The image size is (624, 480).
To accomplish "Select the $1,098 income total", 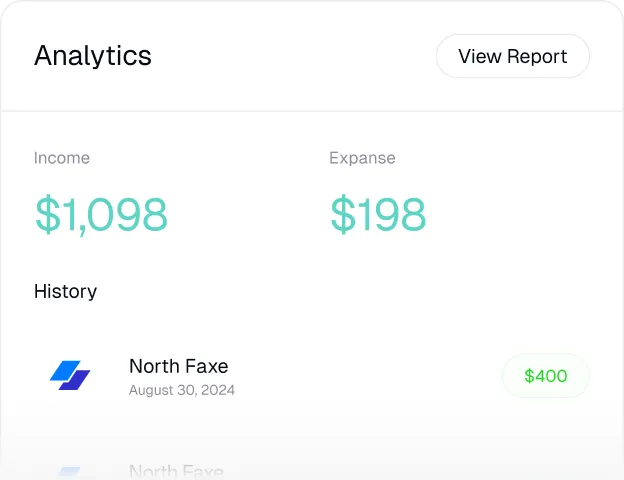I will point(101,214).
